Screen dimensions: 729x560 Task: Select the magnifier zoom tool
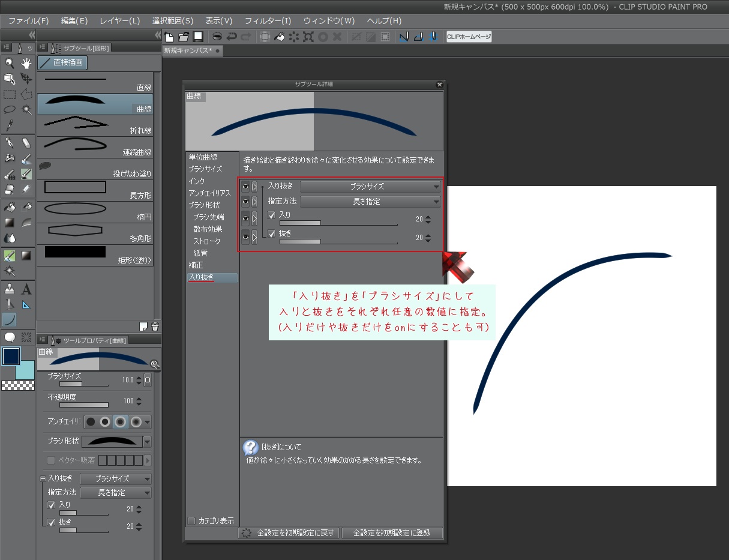click(10, 63)
